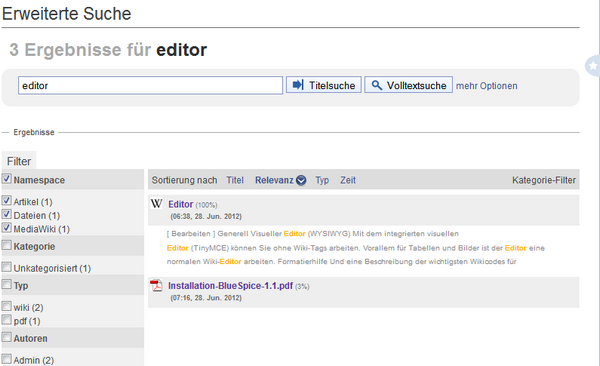Enable the Typ filter checkbox
The width and height of the screenshot is (600, 366).
[x=7, y=284]
